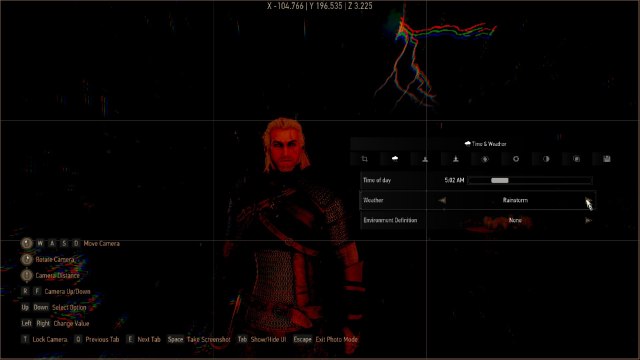This screenshot has width=640, height=360.
Task: Select the Weather row label
Action: (x=373, y=200)
